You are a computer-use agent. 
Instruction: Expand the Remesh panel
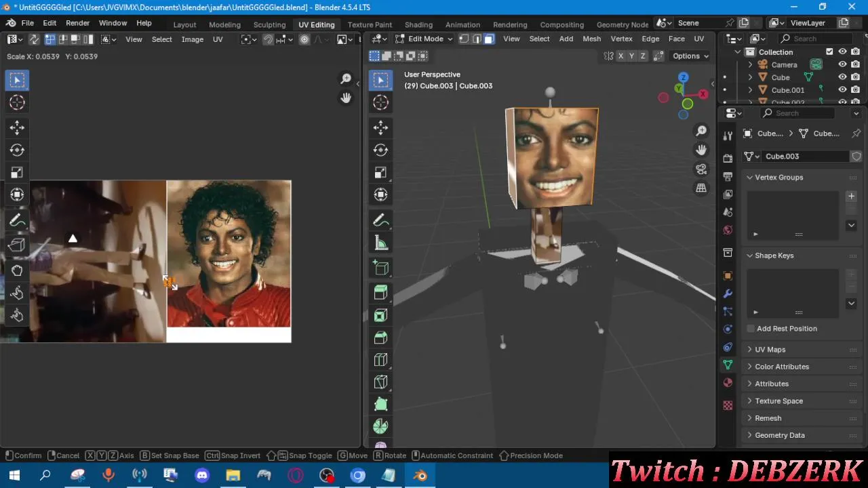(x=768, y=418)
